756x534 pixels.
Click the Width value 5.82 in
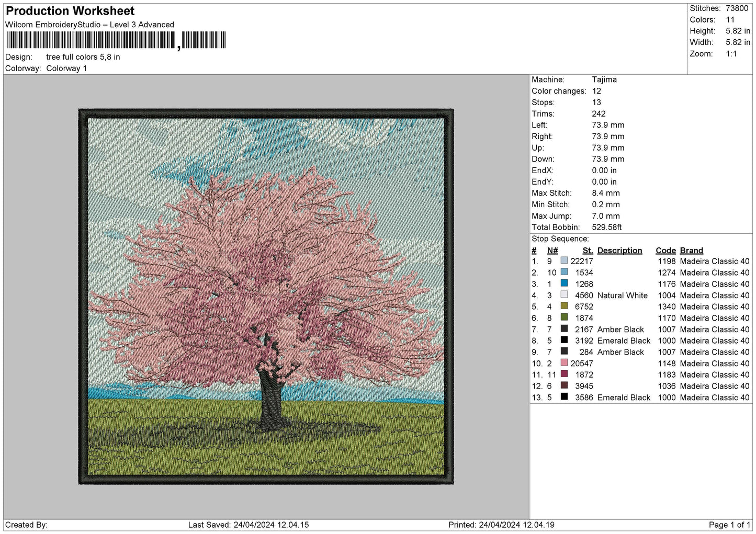point(738,42)
